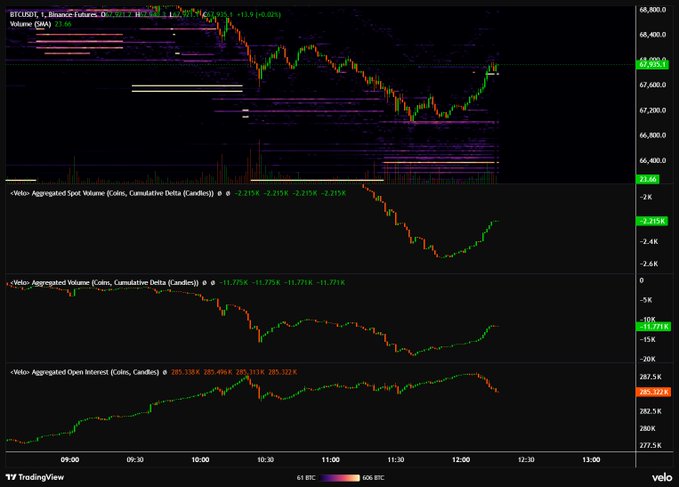Click the green 23.66 value beside Volume (SMA)
Viewport: 679px width, 487px height.
pos(63,24)
